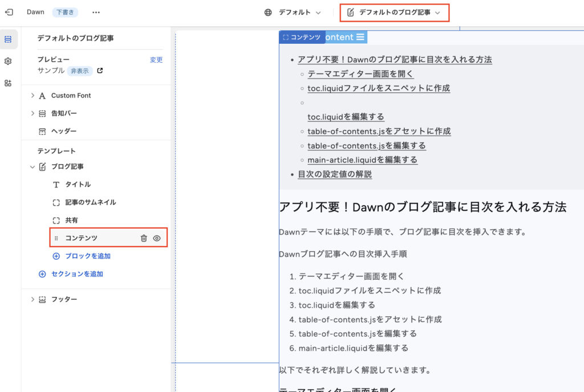
Task: Click the 下書き draft badge
Action: coord(65,13)
